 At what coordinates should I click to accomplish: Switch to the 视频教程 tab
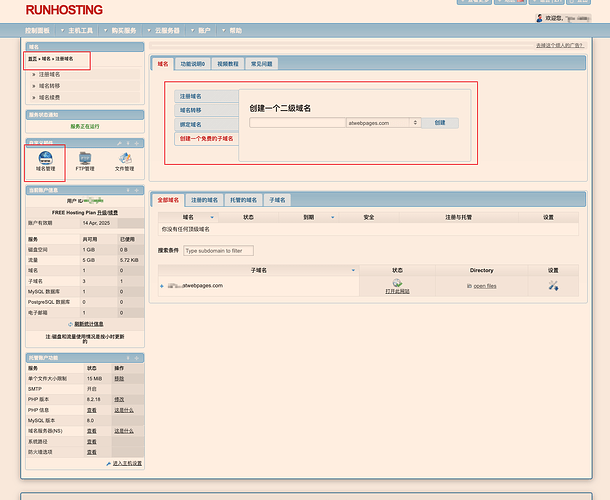[x=228, y=64]
